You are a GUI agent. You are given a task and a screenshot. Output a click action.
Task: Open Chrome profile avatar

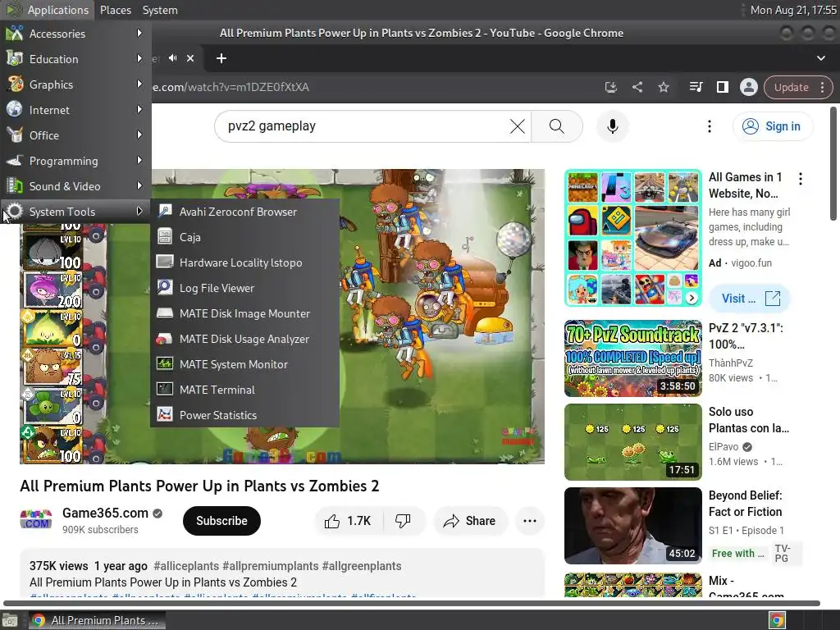coord(748,87)
